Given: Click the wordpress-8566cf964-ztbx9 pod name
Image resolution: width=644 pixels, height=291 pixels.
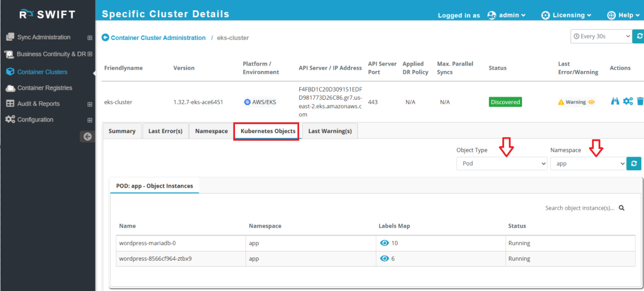Looking at the screenshot, I should pyautogui.click(x=155, y=259).
